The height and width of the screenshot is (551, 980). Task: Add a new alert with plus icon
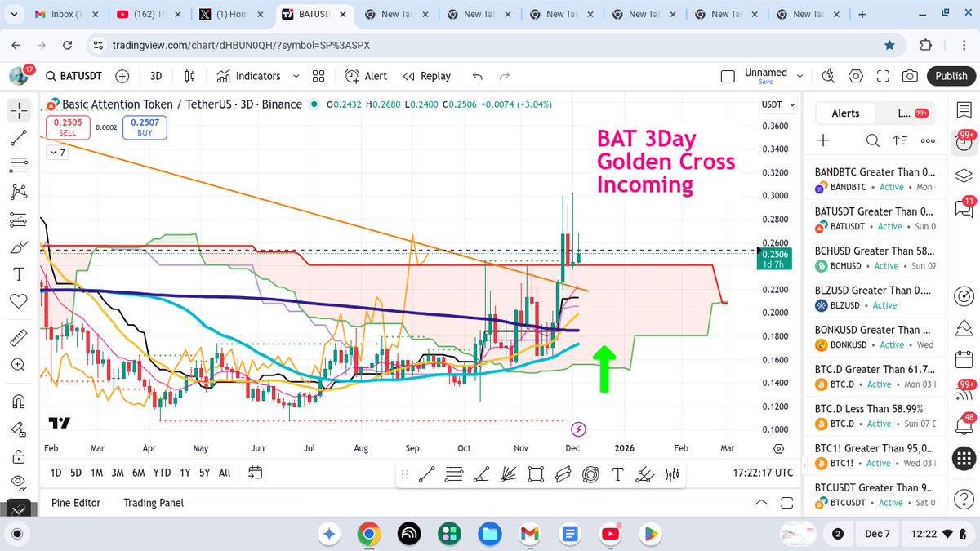(823, 140)
